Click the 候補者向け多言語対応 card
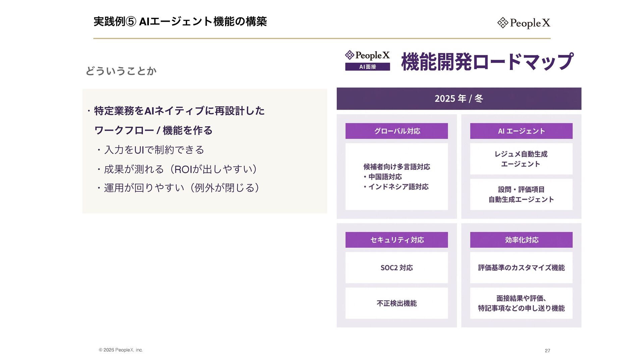The image size is (644, 362). [396, 177]
